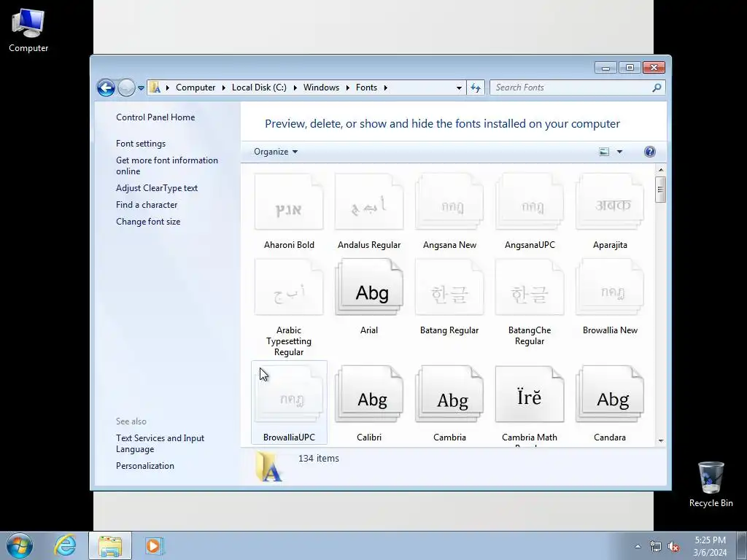The height and width of the screenshot is (560, 747).
Task: Click the scrollbar down arrow
Action: tap(661, 440)
